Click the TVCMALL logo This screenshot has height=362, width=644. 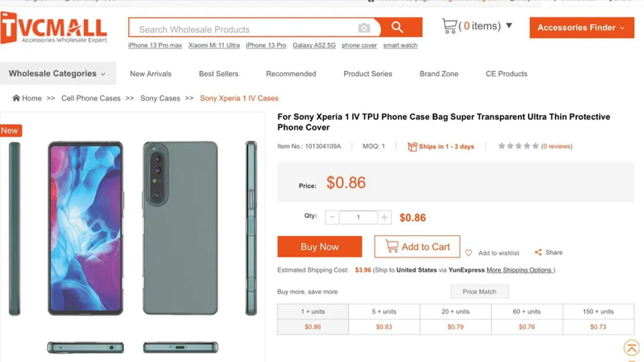click(x=54, y=28)
